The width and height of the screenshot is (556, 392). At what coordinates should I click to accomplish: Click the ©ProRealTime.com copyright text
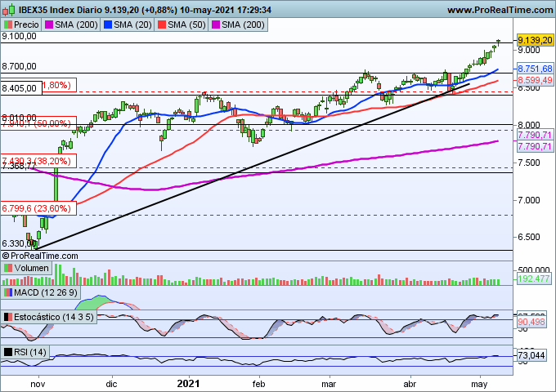tap(40, 256)
